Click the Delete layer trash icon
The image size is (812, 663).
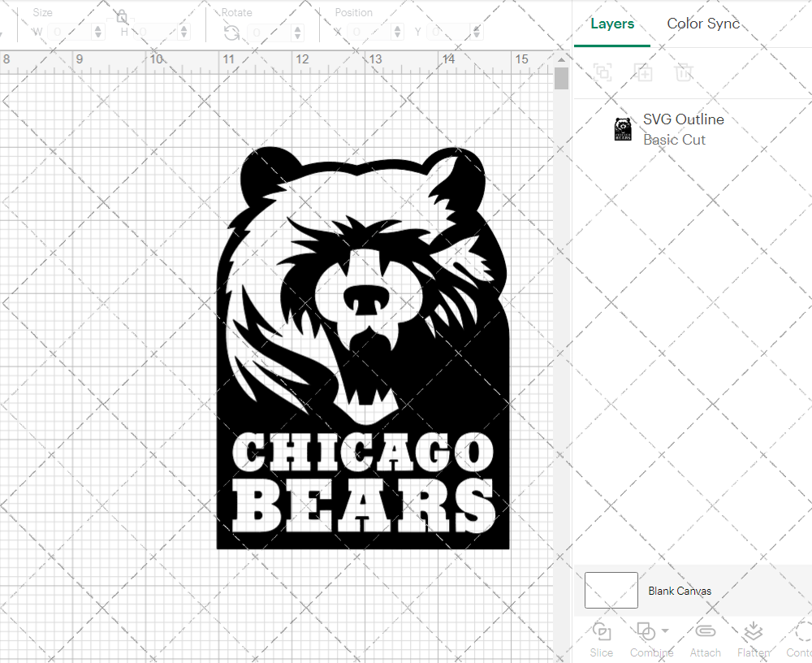click(684, 72)
